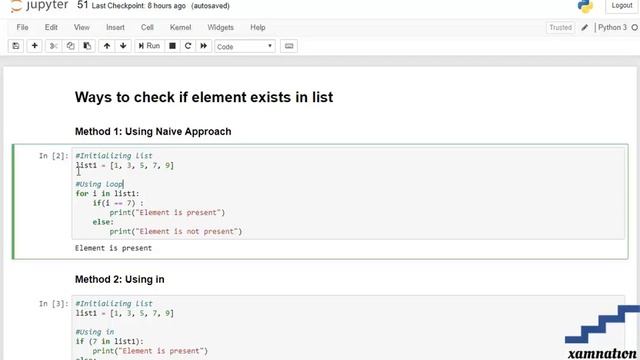Save and checkpoint the notebook
Image resolution: width=640 pixels, height=360 pixels.
pyautogui.click(x=16, y=46)
